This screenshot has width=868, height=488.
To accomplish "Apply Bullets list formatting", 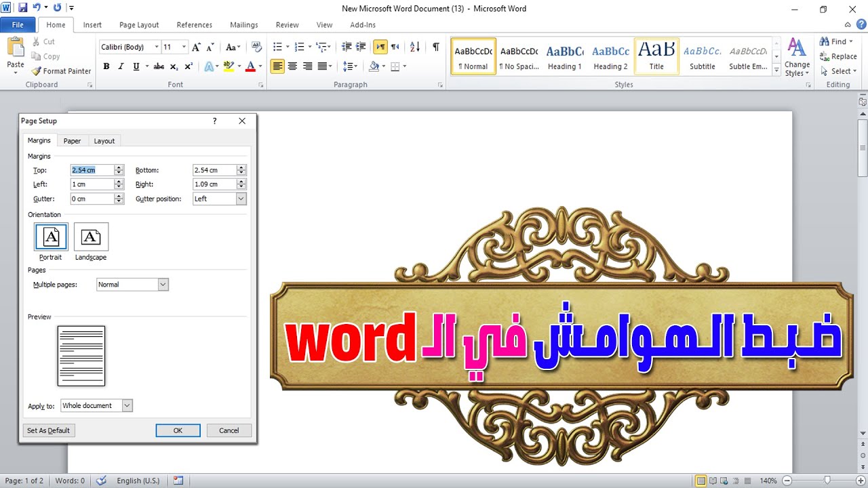I will 277,47.
